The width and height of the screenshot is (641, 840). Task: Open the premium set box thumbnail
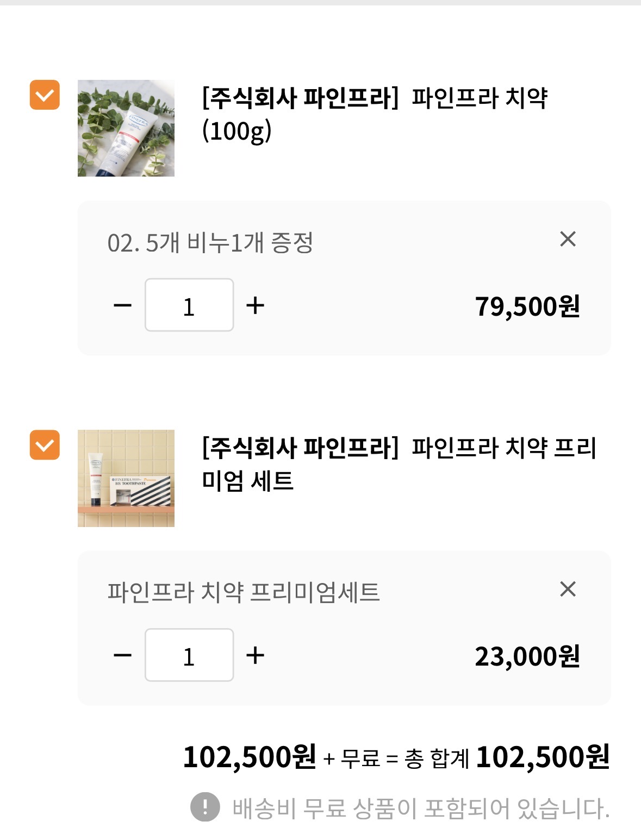[126, 478]
